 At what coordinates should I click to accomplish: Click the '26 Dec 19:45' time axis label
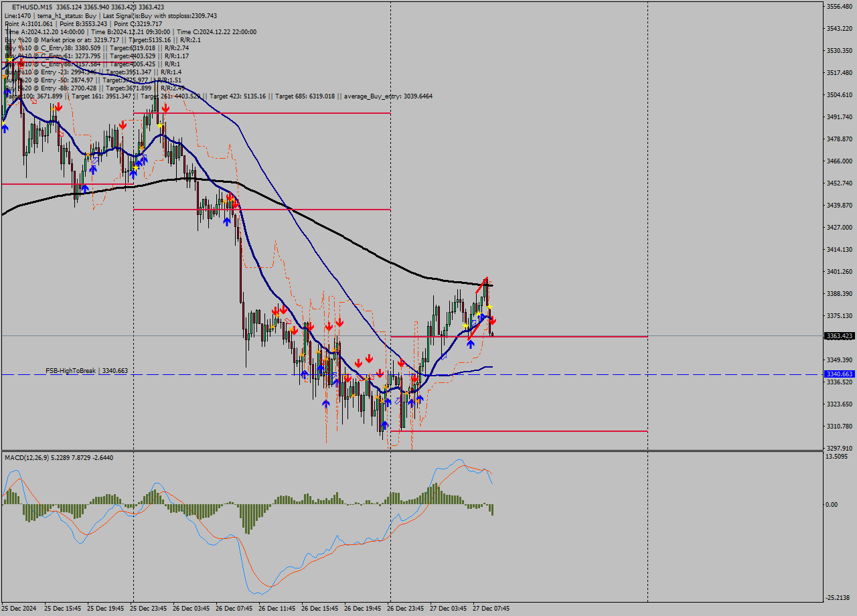363,609
